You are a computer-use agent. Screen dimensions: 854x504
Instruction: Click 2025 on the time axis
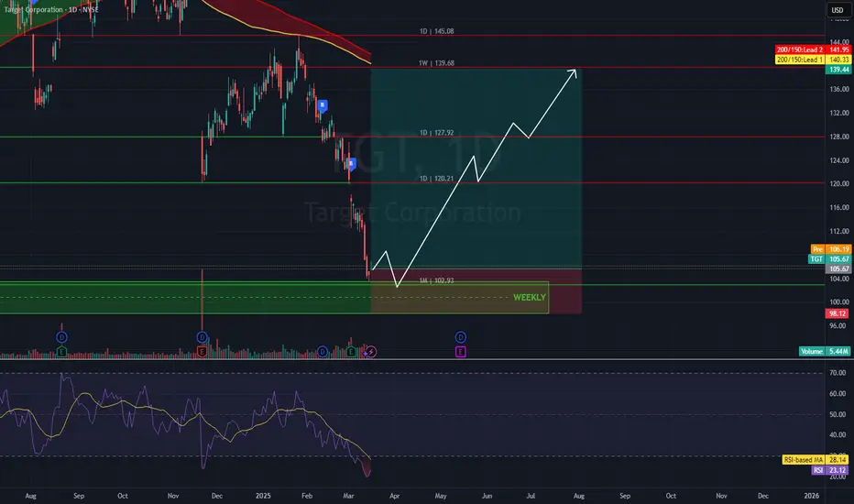263,496
